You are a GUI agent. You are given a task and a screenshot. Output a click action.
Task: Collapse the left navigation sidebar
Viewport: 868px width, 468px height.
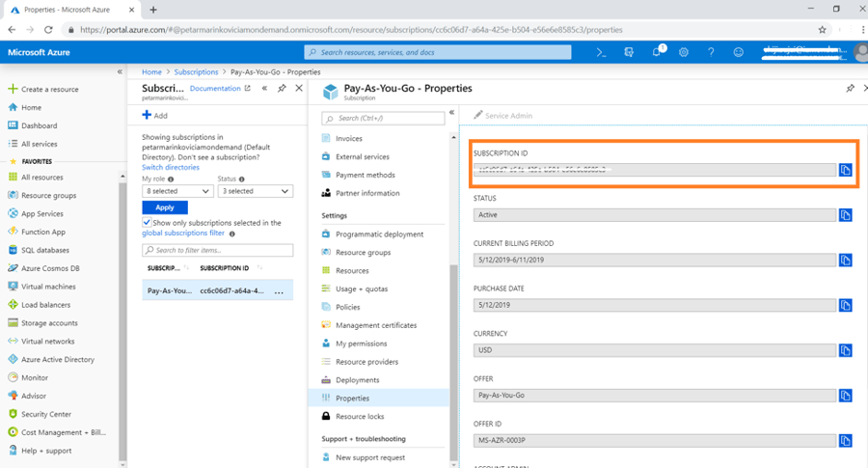(120, 72)
